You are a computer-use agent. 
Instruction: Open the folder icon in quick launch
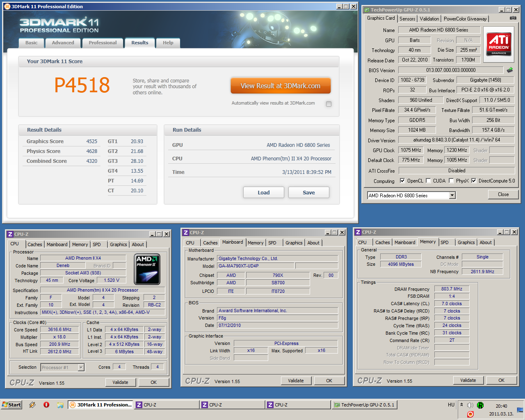click(60, 405)
